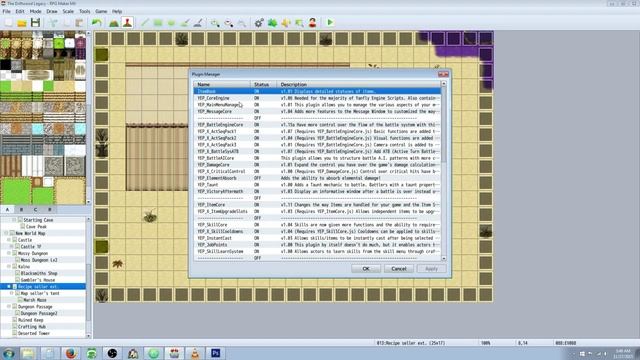The image size is (640, 360).
Task: Click the Description column header
Action: (359, 84)
